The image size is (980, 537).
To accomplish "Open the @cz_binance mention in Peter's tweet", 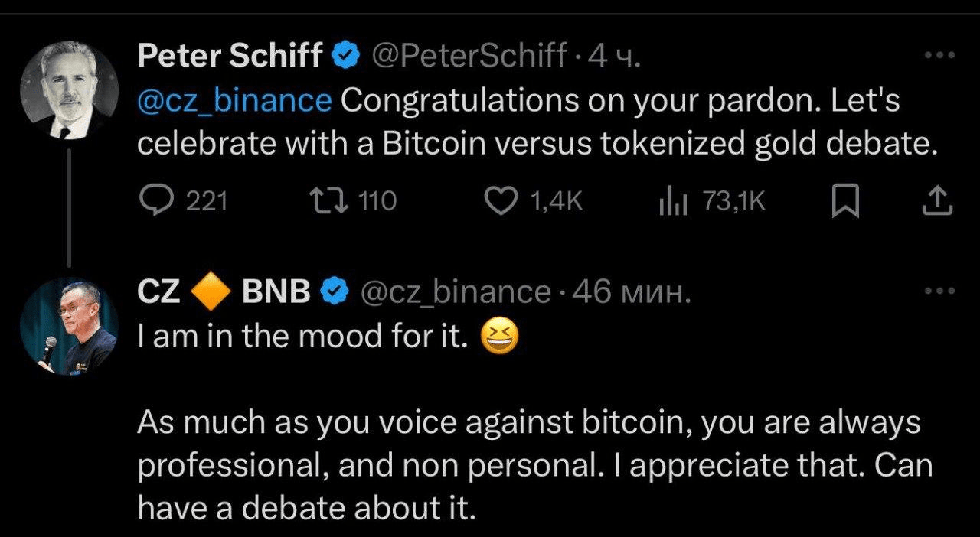I will tap(234, 102).
